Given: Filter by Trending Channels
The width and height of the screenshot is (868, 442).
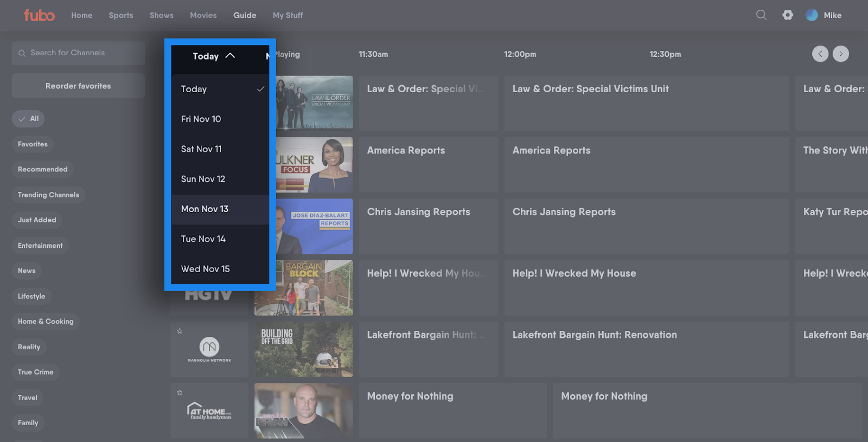Looking at the screenshot, I should point(48,195).
